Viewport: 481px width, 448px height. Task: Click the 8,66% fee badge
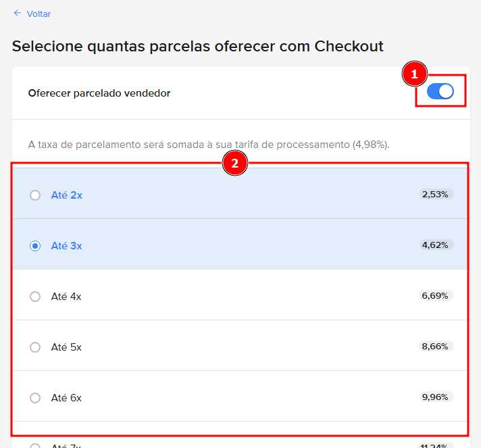(x=435, y=347)
